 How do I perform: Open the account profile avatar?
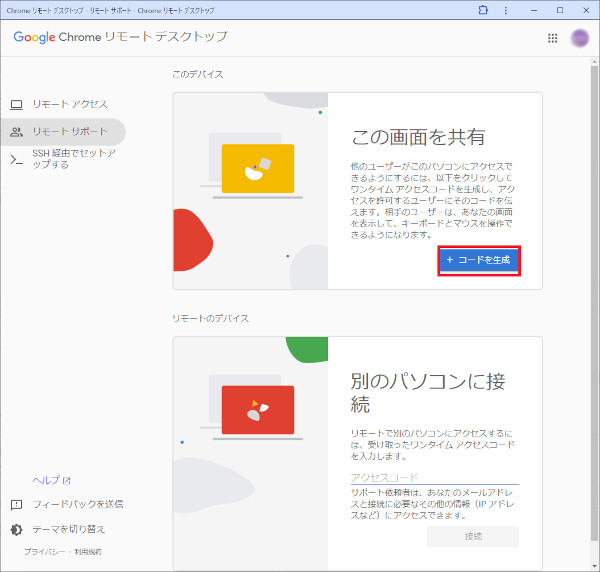coord(580,38)
